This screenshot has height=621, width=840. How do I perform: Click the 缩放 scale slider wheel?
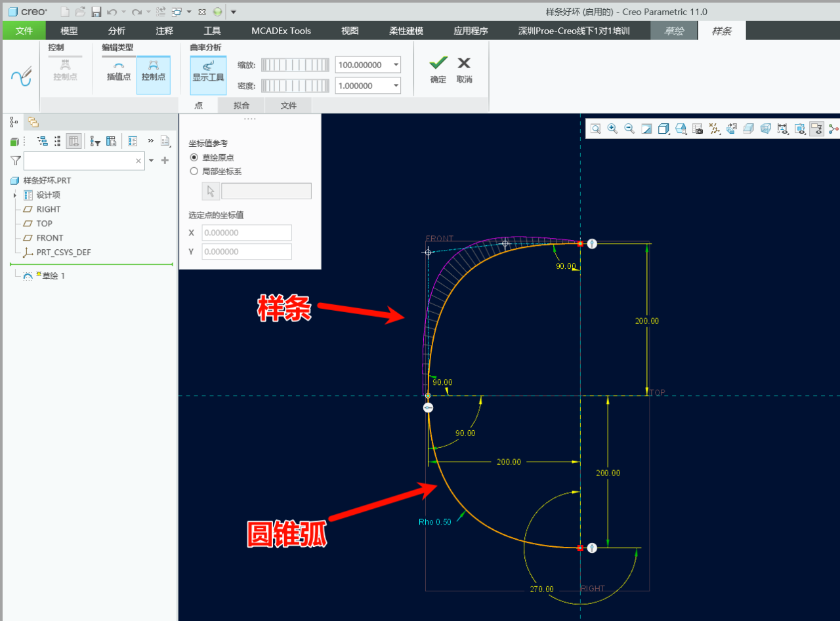click(x=295, y=65)
